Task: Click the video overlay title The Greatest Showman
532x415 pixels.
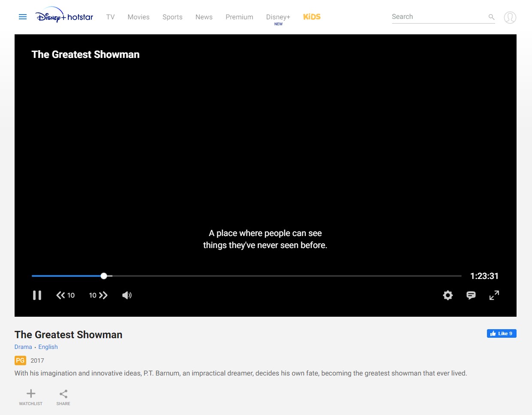Action: [x=85, y=55]
